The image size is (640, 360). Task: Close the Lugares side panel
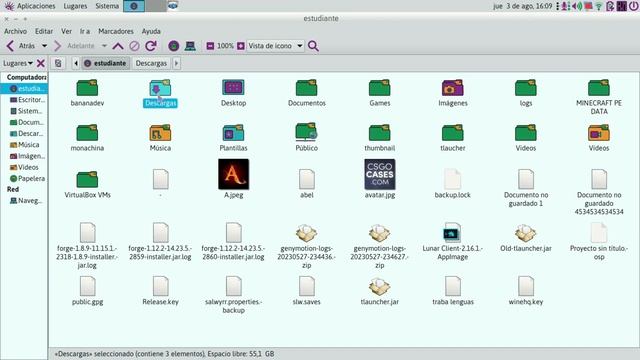pyautogui.click(x=40, y=63)
